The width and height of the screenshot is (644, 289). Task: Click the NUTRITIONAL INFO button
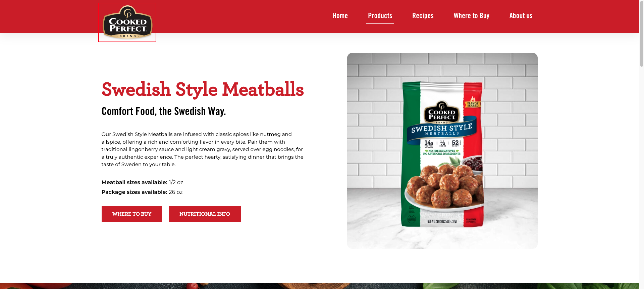205,214
